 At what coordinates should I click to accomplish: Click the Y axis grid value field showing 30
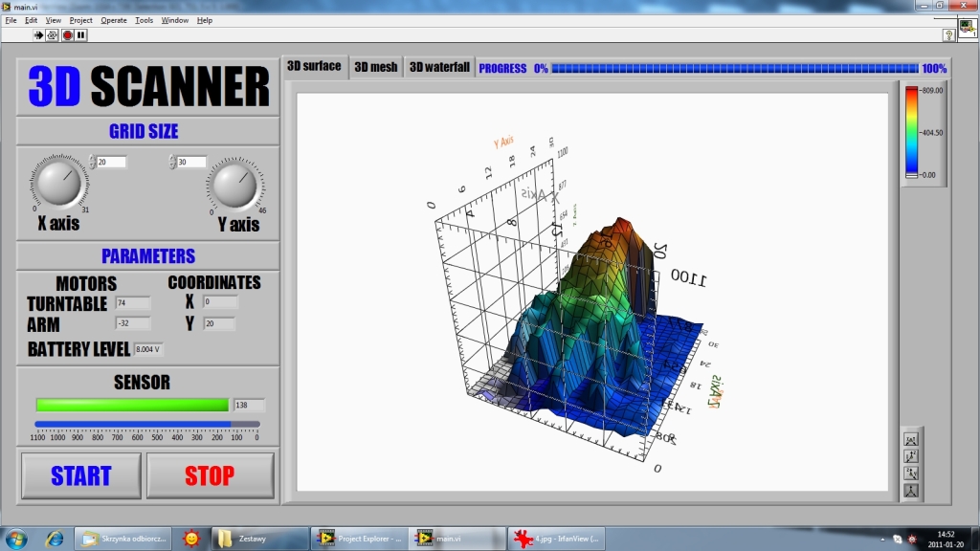click(191, 163)
